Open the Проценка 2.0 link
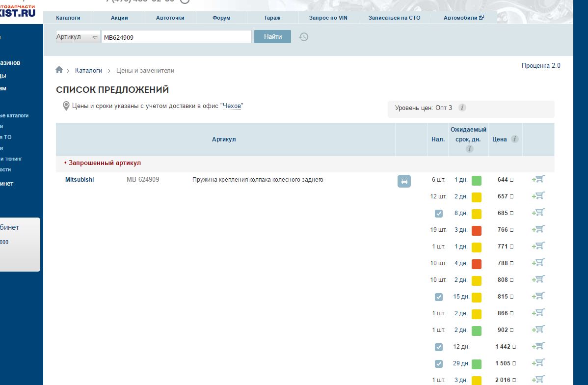Screen dimensions: 588x385 point(540,66)
